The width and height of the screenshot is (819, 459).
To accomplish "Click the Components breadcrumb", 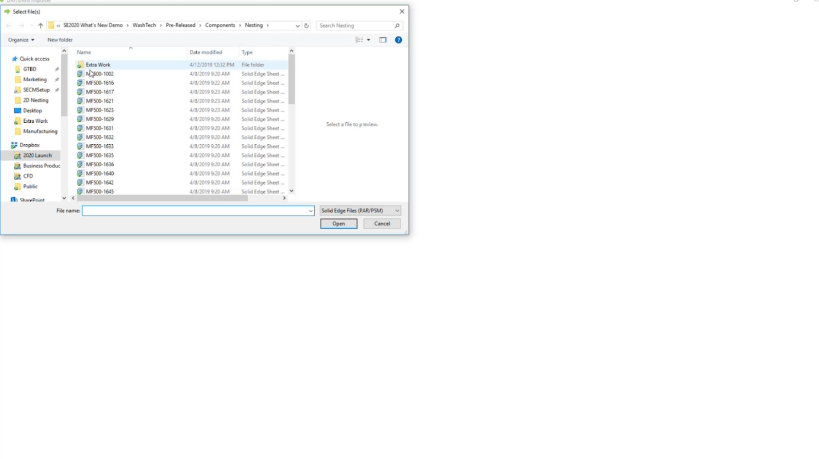I will coord(220,26).
